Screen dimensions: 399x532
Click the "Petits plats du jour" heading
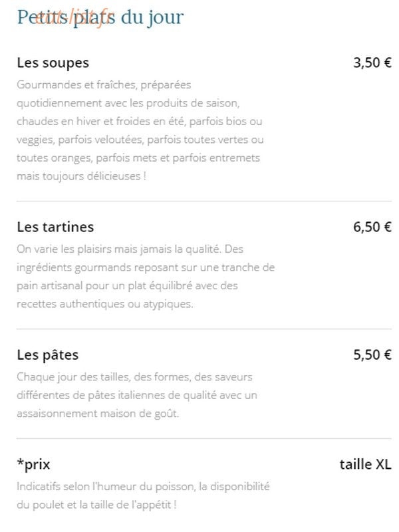pos(100,17)
